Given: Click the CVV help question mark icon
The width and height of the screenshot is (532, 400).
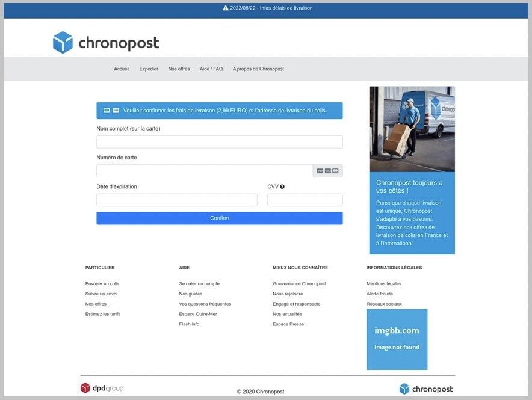Looking at the screenshot, I should click(282, 186).
